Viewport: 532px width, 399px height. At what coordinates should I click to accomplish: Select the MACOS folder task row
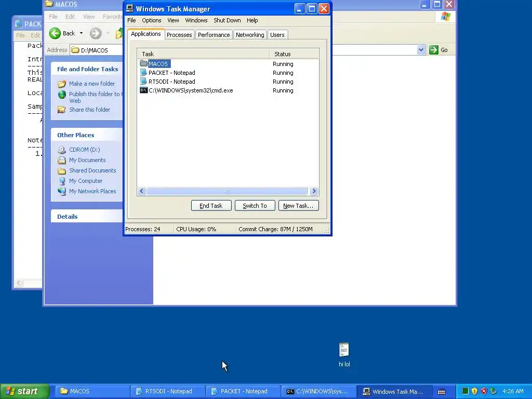tap(228, 64)
